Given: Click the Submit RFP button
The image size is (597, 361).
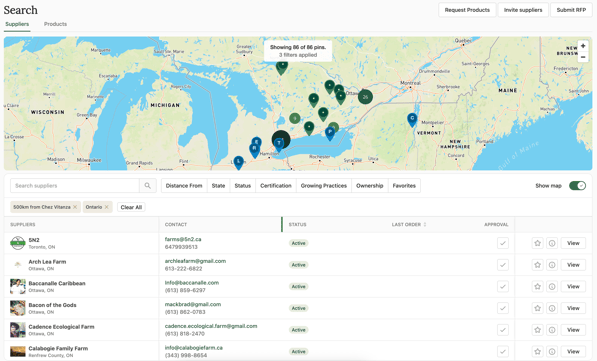Looking at the screenshot, I should click(571, 10).
